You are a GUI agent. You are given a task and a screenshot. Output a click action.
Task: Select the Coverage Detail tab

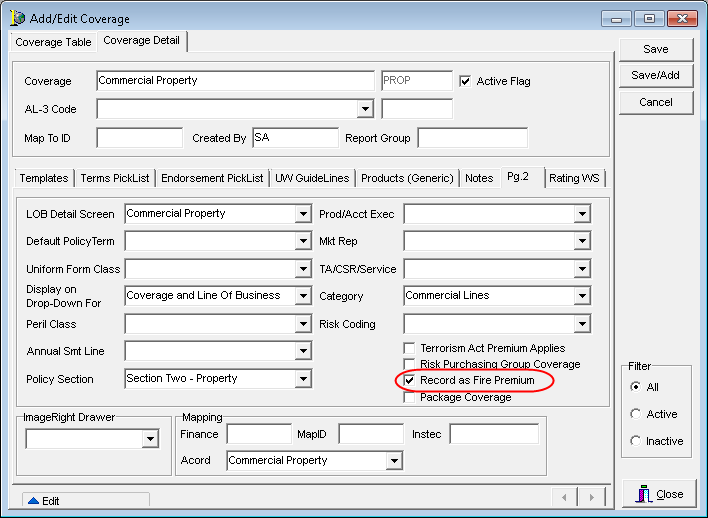(142, 41)
